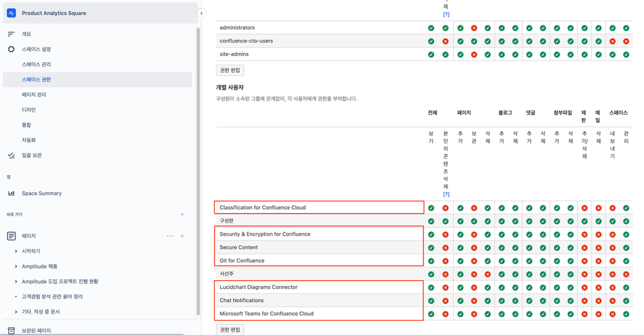Click 페이지 보관 red X in administrators row
Viewport: 644px width, 335px height.
[x=474, y=28]
